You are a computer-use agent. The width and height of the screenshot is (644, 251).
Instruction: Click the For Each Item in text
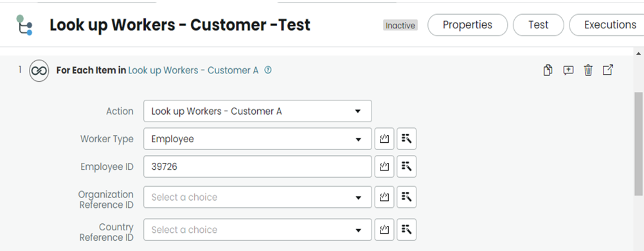click(91, 70)
